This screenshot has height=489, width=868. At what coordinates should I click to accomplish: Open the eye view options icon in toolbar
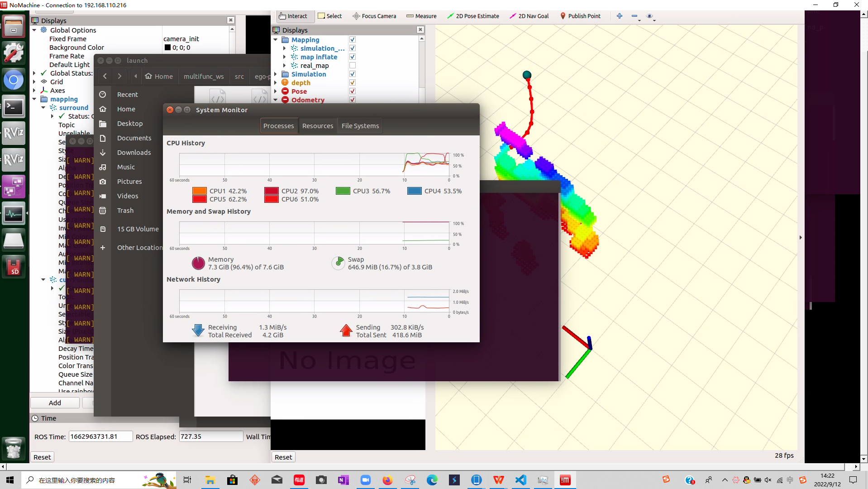coord(650,16)
